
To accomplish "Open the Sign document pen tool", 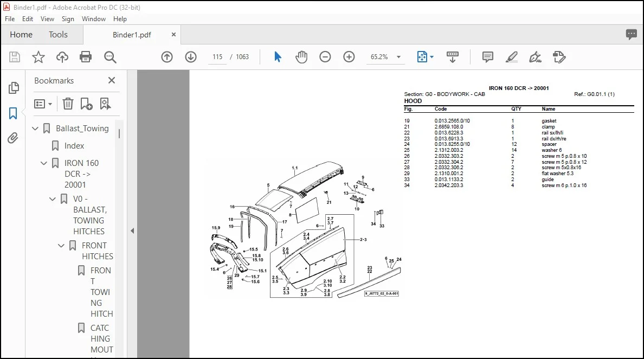I will point(535,57).
